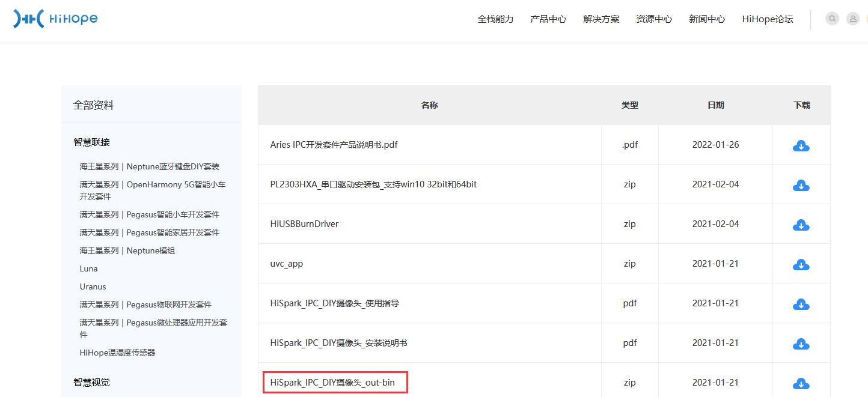Click the 名称 column header

[429, 105]
